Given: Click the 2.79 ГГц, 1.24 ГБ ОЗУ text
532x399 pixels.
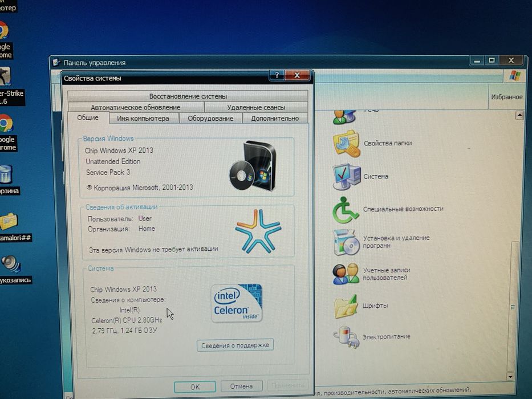Looking at the screenshot, I should [124, 331].
